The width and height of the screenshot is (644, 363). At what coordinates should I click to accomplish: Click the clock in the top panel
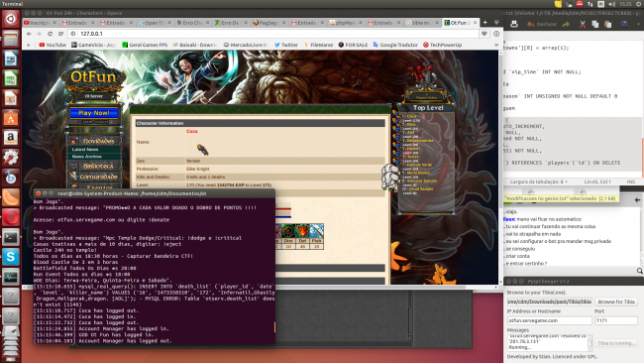coord(625,4)
